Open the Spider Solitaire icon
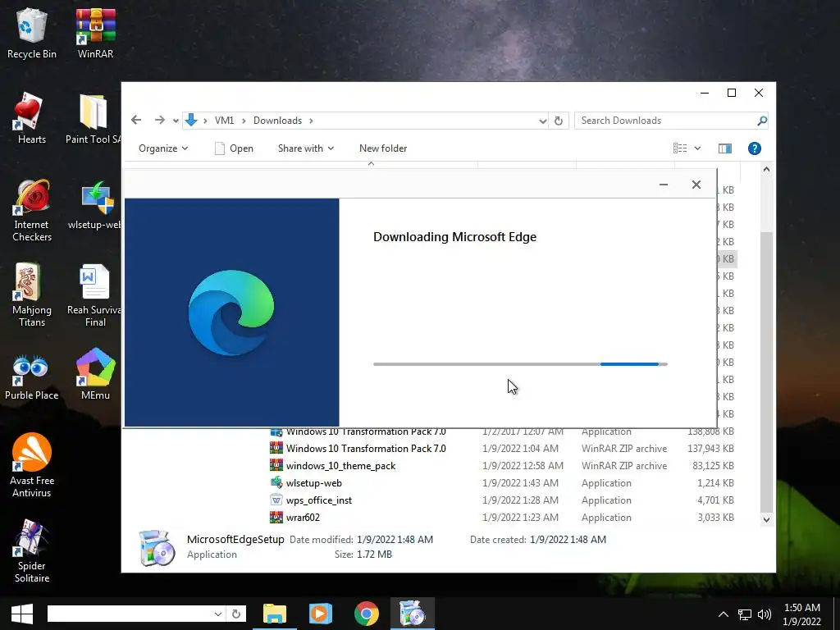This screenshot has height=630, width=840. click(x=32, y=551)
